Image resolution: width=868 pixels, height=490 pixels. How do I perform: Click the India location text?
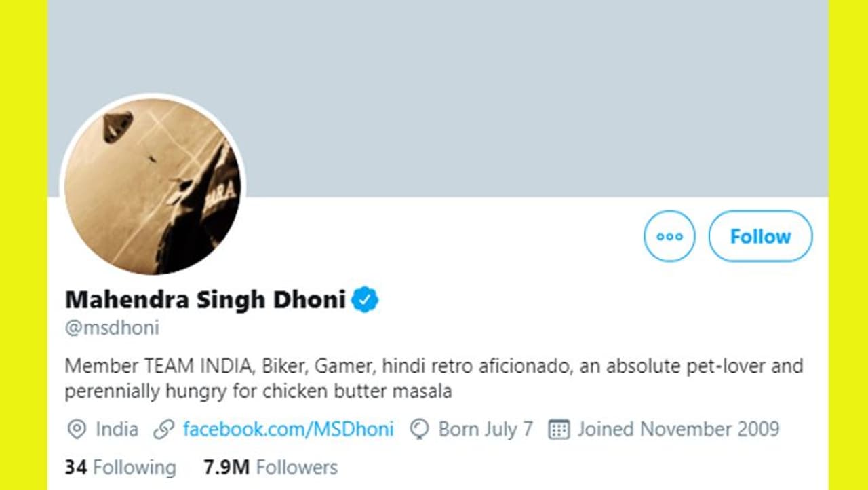[117, 430]
